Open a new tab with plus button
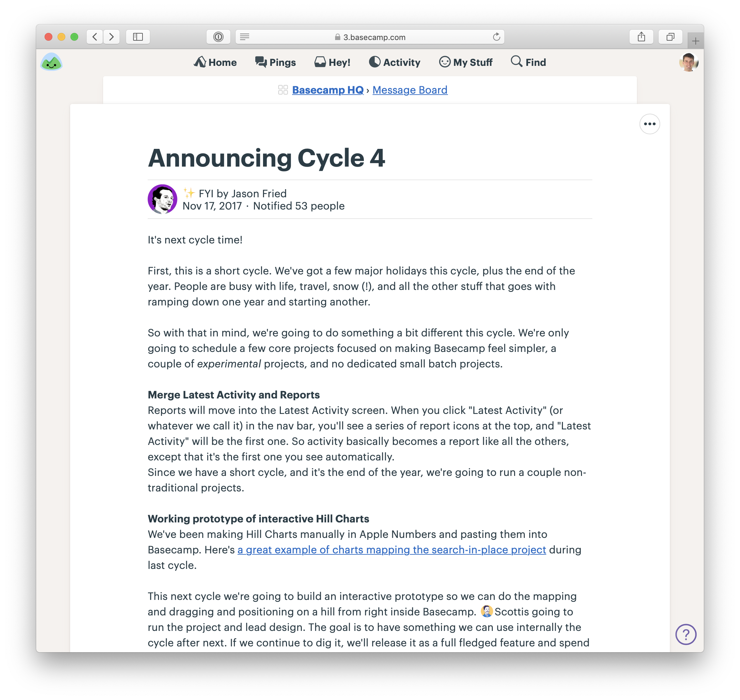The image size is (740, 700). (695, 41)
